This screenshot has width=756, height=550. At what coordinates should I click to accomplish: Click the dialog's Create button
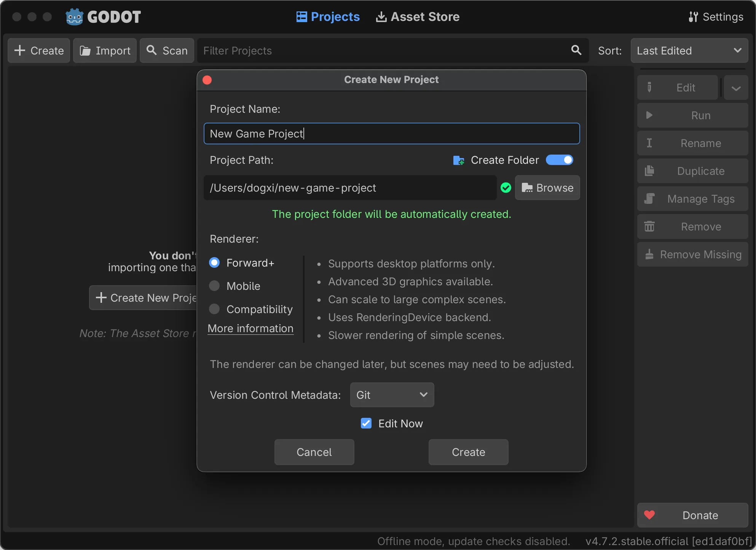(469, 452)
